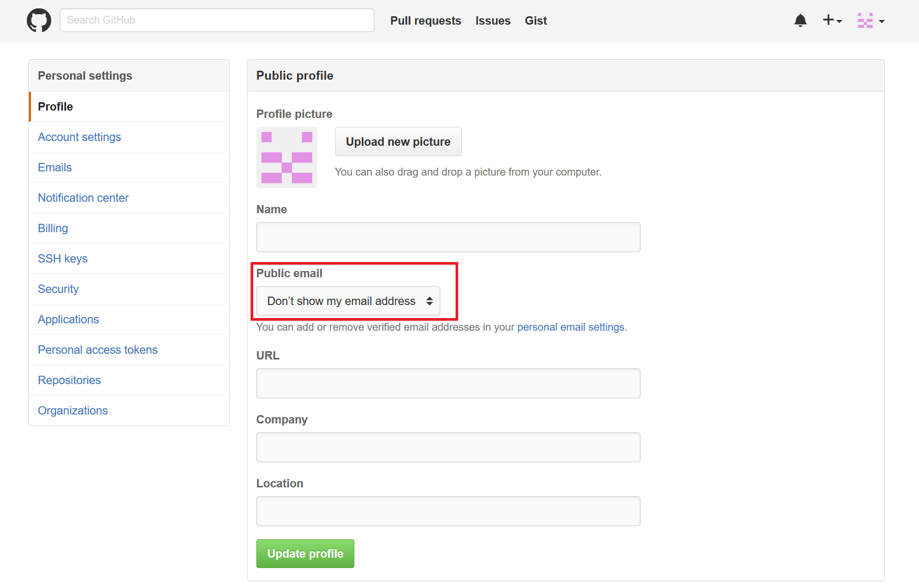Open the user avatar menu in header
Screen dimensions: 919x588
(x=871, y=20)
